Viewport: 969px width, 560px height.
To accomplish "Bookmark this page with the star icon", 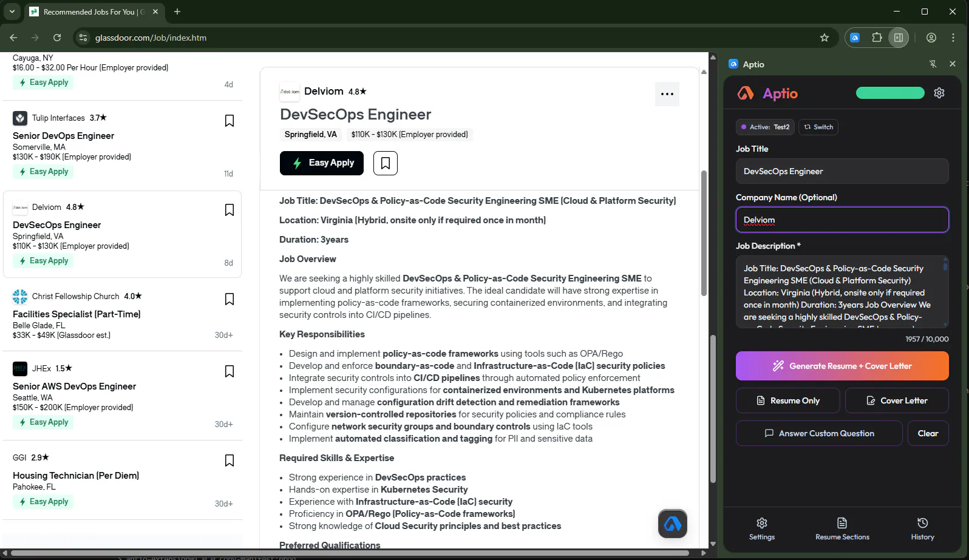I will [x=824, y=38].
